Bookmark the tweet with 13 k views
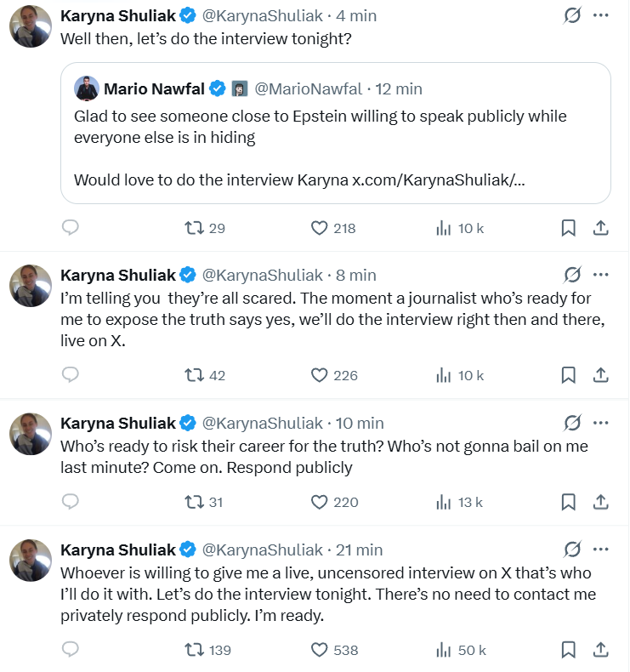 (x=568, y=502)
